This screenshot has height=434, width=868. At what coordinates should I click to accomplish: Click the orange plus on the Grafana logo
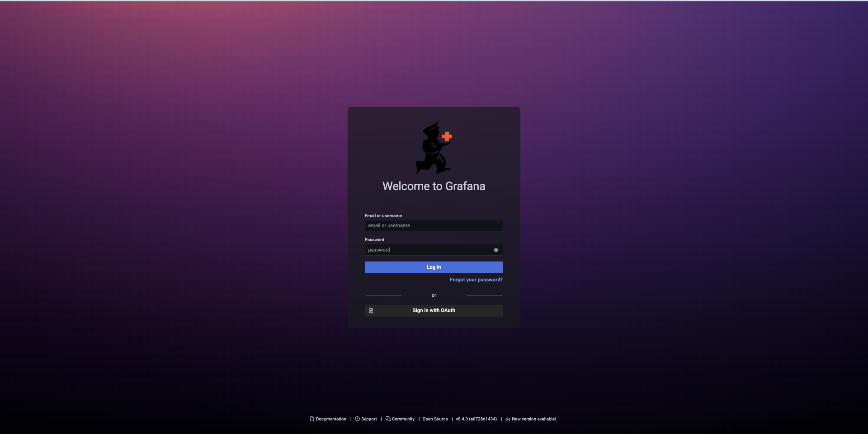coord(447,136)
